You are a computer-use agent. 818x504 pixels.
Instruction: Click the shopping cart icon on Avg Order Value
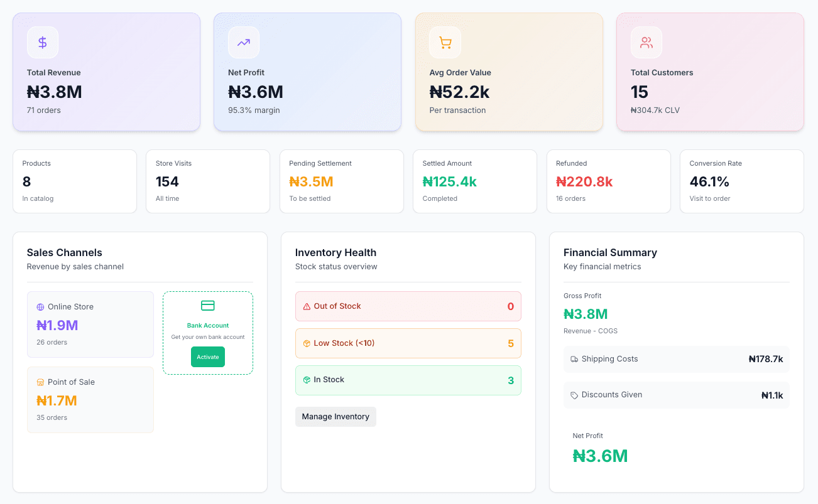pyautogui.click(x=445, y=42)
